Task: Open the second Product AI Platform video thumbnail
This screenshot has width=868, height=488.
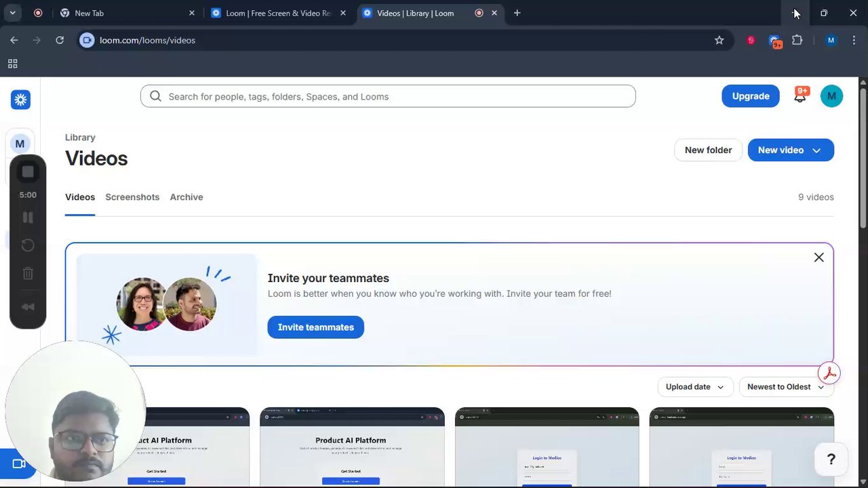Action: point(352,447)
